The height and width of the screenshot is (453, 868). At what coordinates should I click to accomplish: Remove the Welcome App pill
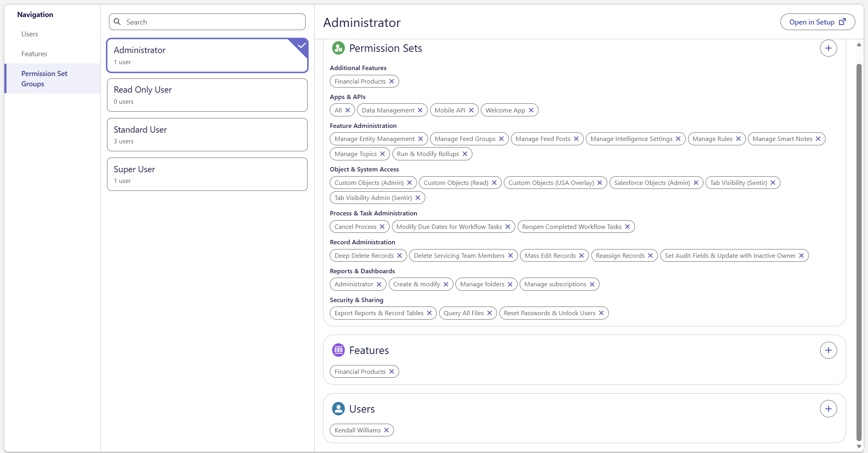531,110
